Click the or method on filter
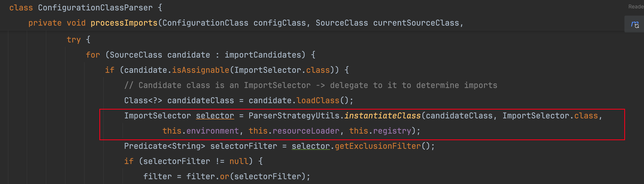644x184 pixels. click(224, 176)
